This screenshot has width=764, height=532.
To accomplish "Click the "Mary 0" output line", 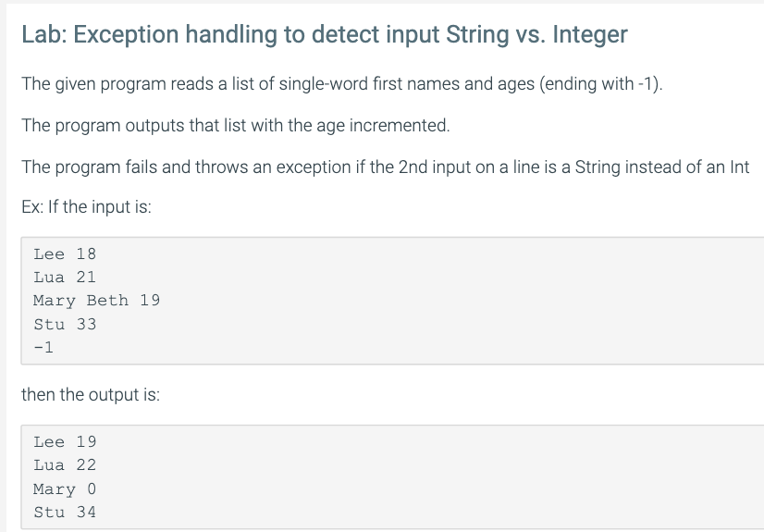I will (65, 489).
